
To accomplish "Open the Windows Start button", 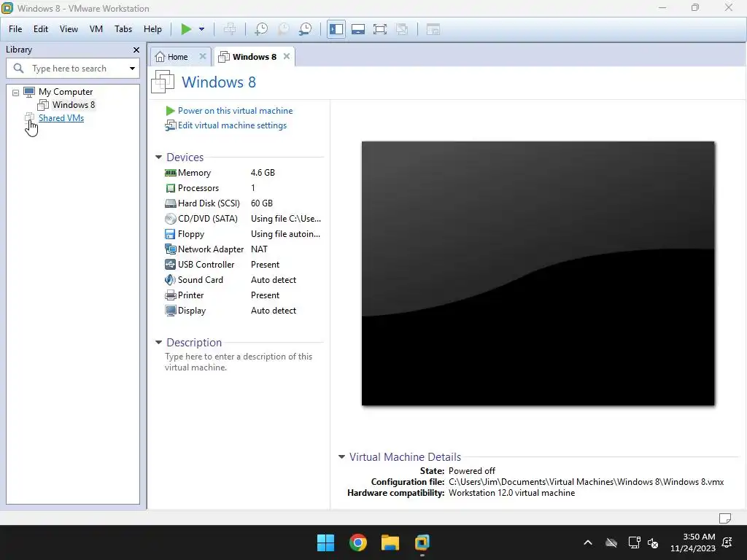I will point(326,542).
